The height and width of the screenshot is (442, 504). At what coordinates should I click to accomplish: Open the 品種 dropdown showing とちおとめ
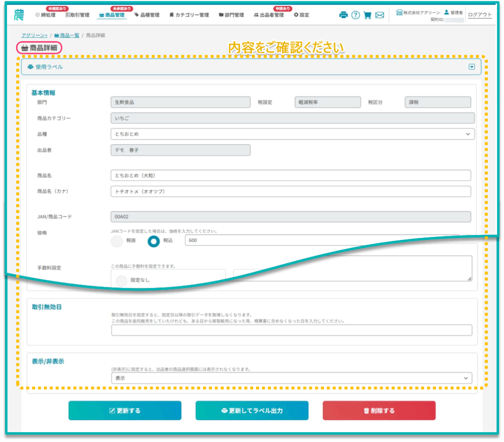click(292, 134)
